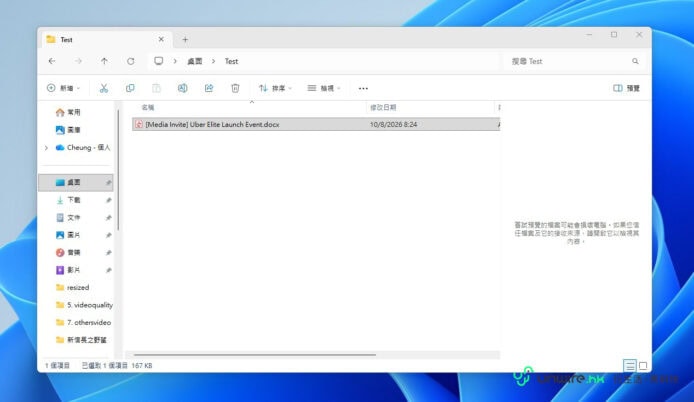
Task: Open Cheung personal OneDrive item
Action: (83, 147)
